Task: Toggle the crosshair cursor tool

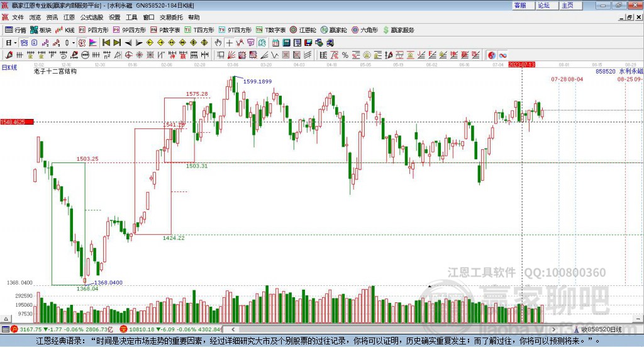Action: [230, 42]
